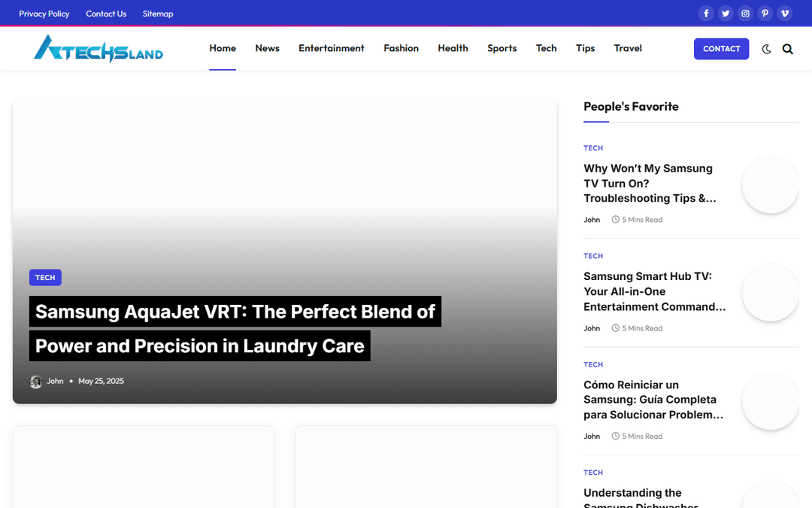Go to the Home menu item
The image size is (812, 508).
click(223, 48)
